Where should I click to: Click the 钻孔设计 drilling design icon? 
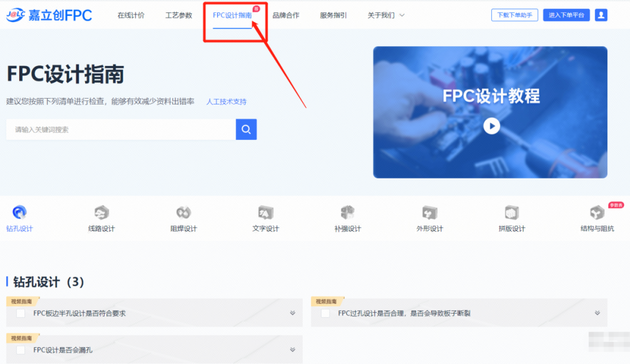(19, 213)
